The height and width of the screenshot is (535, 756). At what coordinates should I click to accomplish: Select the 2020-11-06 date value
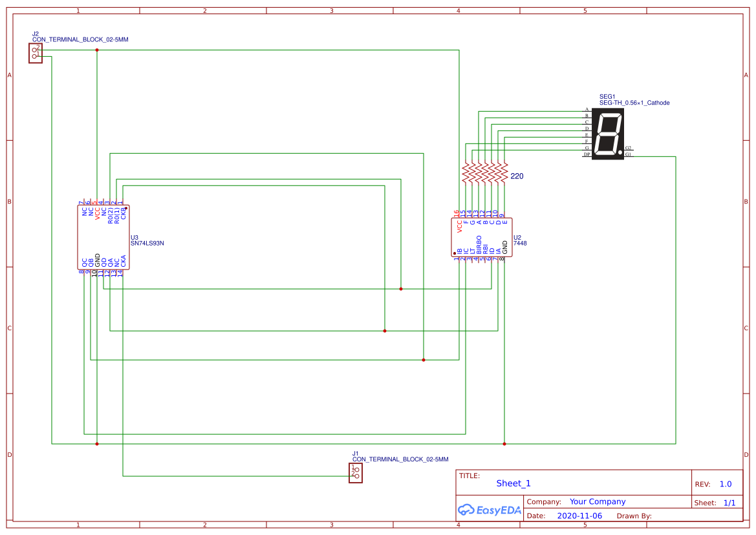click(579, 515)
